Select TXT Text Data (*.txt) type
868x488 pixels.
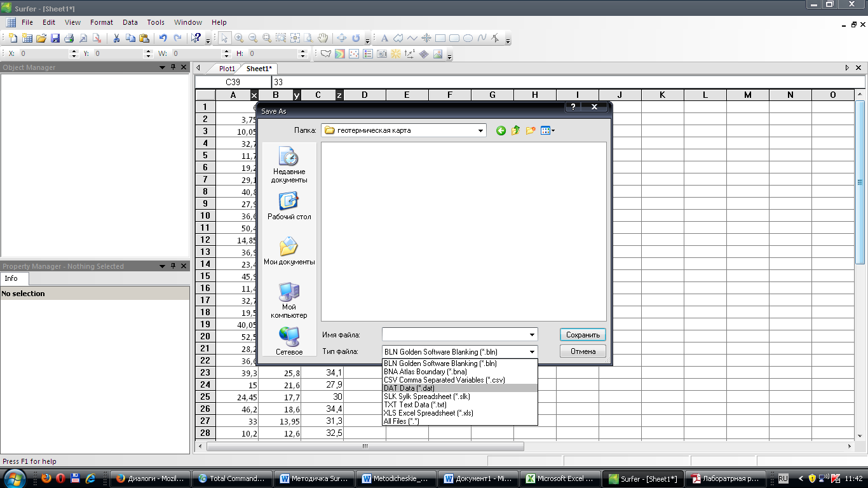pos(459,405)
